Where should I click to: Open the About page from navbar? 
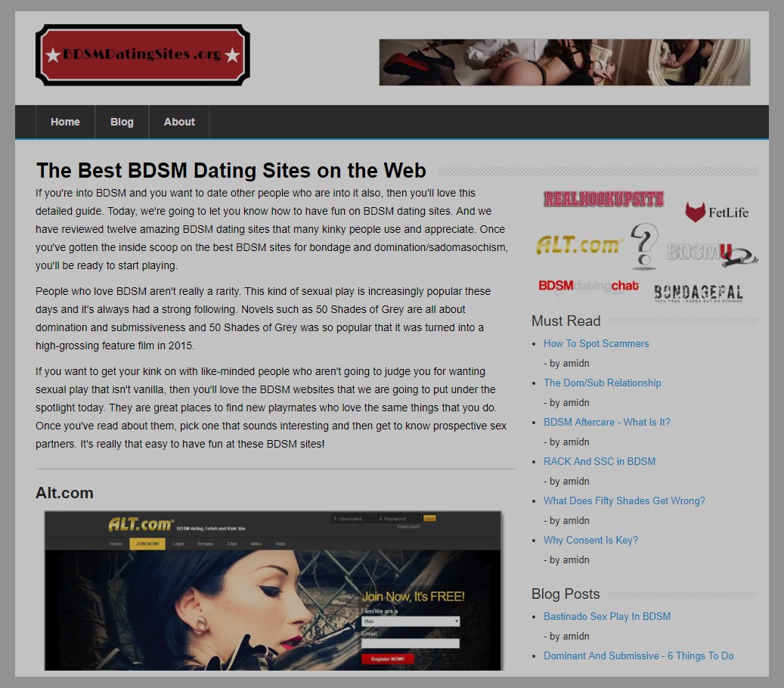coord(179,122)
